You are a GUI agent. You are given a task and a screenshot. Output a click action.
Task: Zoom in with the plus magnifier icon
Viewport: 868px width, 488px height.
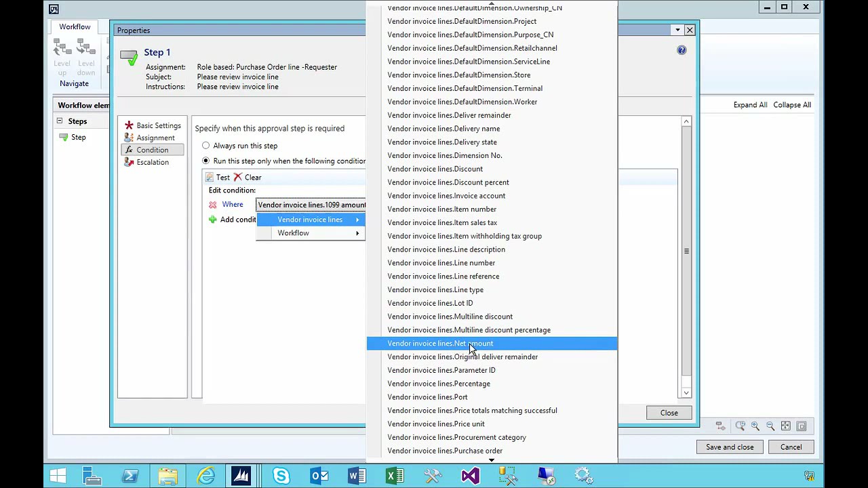point(755,426)
